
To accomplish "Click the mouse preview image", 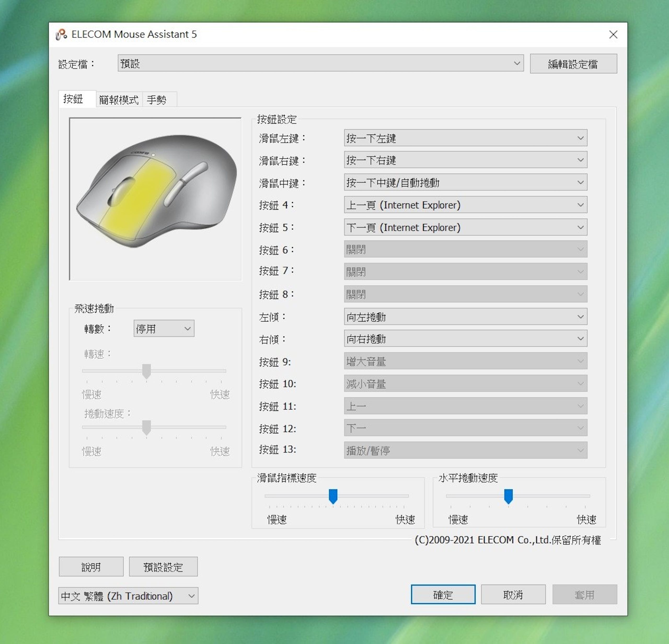I will pos(155,199).
